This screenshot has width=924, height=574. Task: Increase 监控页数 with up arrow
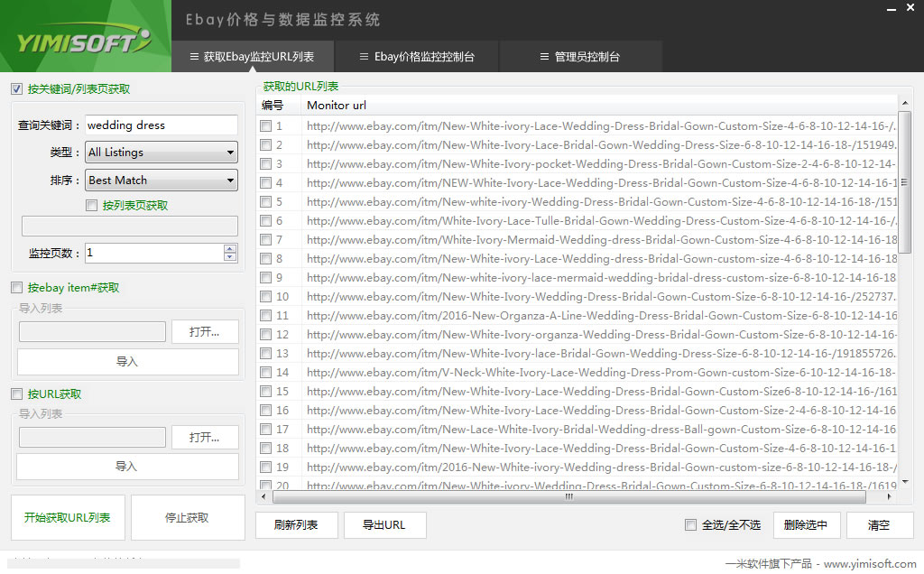pos(230,249)
